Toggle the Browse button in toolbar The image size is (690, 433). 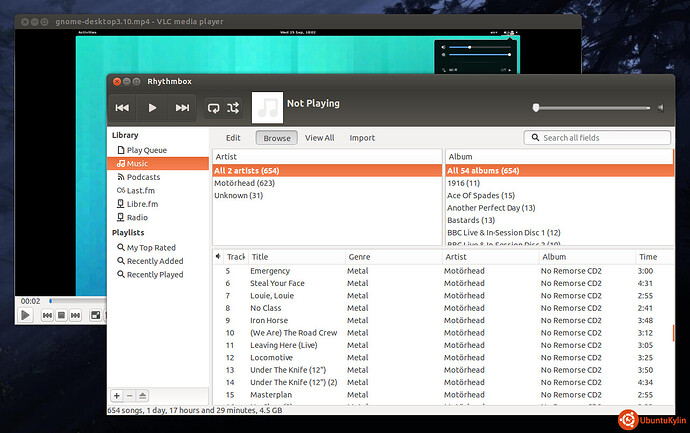(277, 138)
